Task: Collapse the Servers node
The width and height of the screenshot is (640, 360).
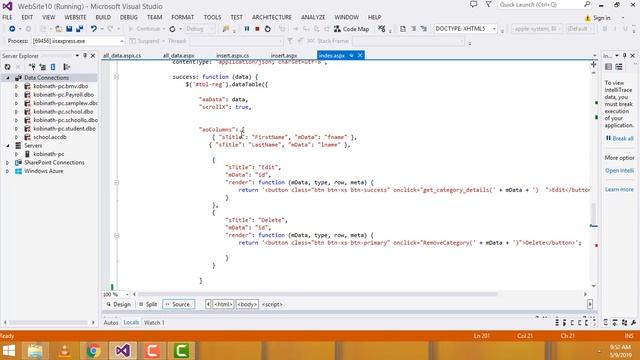Action: pos(7,146)
